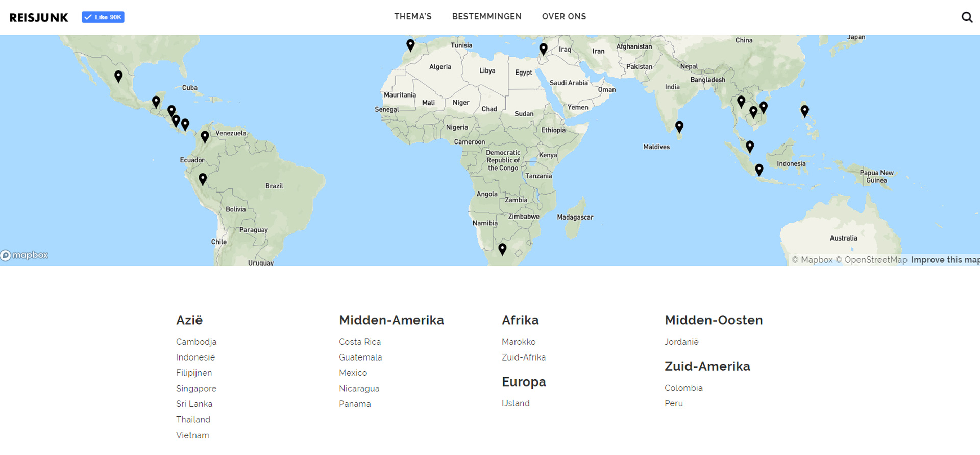The width and height of the screenshot is (980, 455).
Task: Click the Jordan map pin
Action: pyautogui.click(x=544, y=49)
